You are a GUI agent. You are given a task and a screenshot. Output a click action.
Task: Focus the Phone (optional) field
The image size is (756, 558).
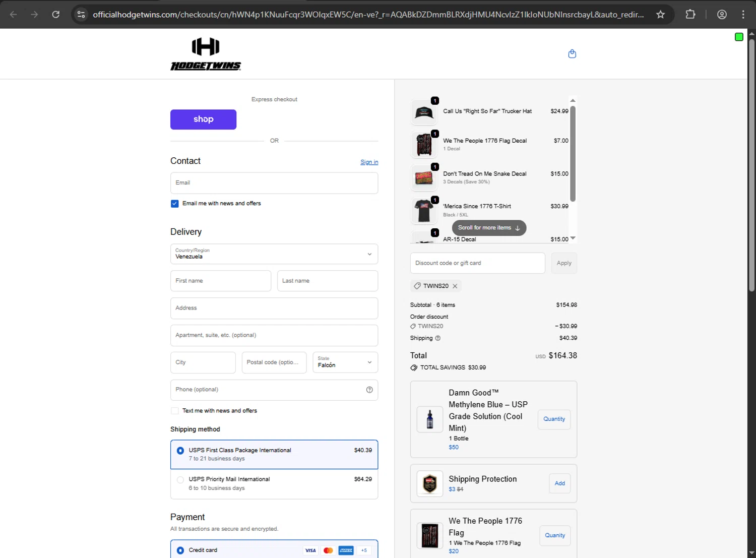(x=274, y=390)
